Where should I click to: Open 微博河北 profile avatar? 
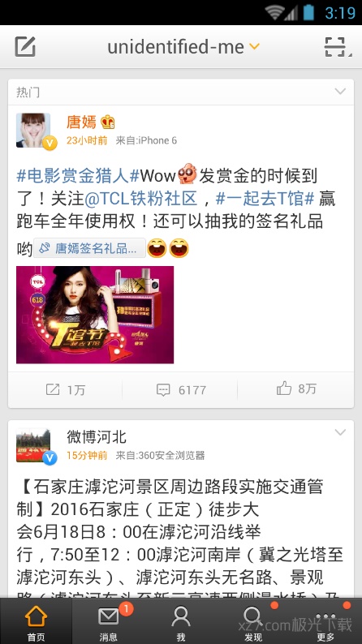(34, 445)
